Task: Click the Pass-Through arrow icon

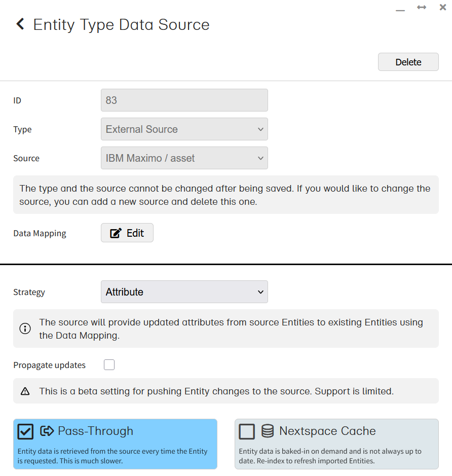Action: [47, 431]
